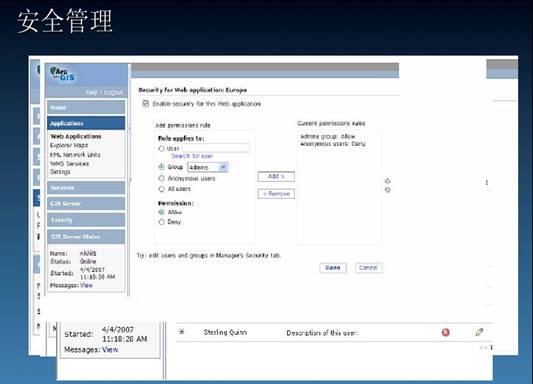Open the Services section in the sidebar

pyautogui.click(x=86, y=188)
